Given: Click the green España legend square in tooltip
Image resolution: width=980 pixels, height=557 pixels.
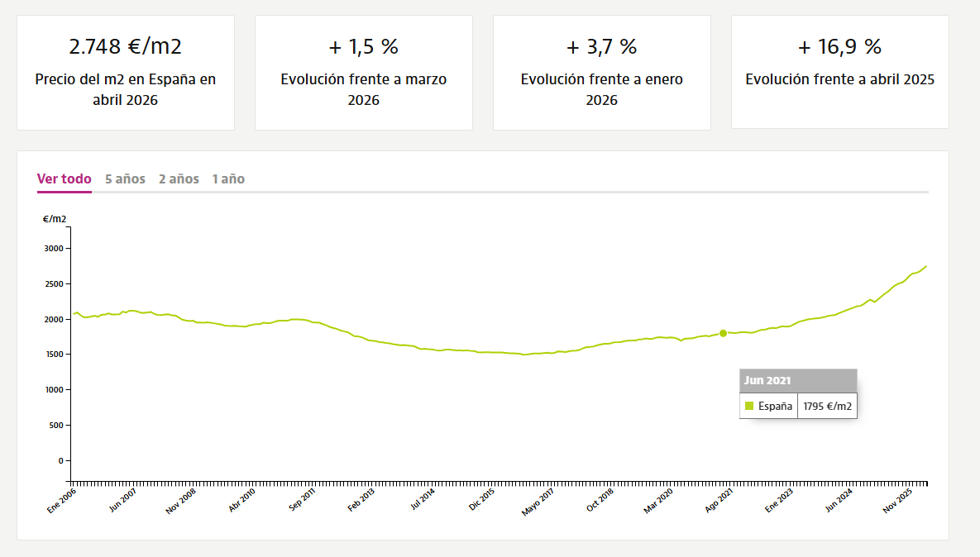Looking at the screenshot, I should pos(749,406).
